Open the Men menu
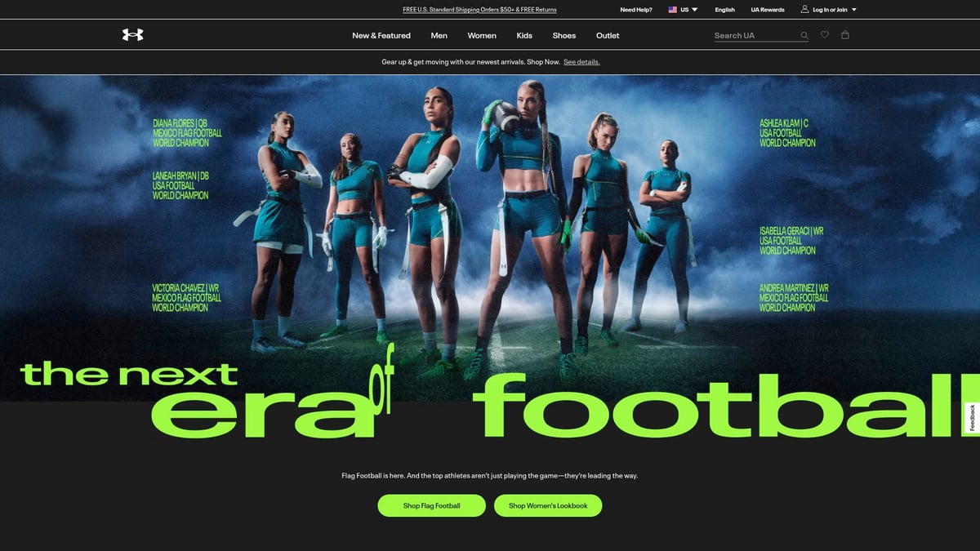The width and height of the screenshot is (980, 551). pyautogui.click(x=439, y=35)
